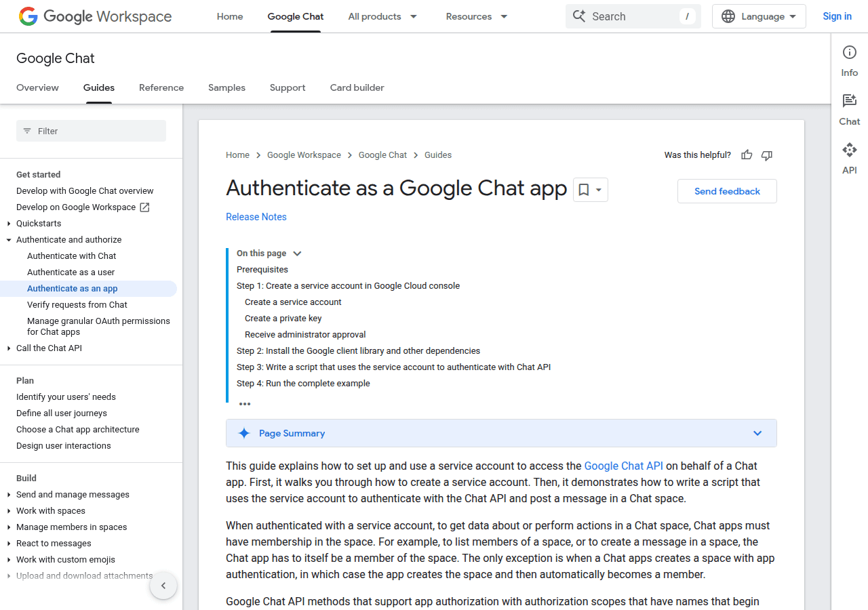Expand Send and manage messages section
868x610 pixels.
(9, 495)
